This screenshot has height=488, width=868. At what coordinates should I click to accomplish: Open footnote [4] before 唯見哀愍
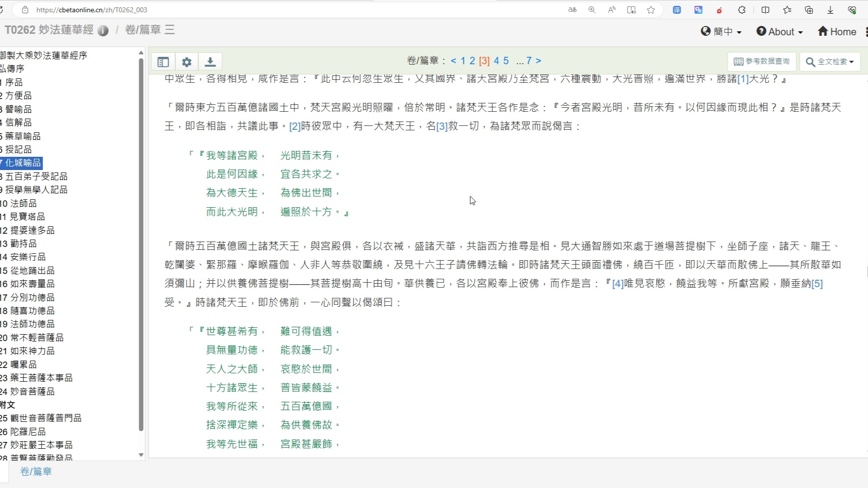tap(618, 284)
